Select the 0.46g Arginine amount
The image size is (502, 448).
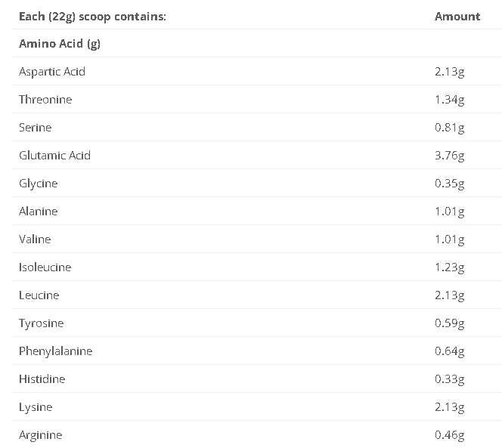449,435
